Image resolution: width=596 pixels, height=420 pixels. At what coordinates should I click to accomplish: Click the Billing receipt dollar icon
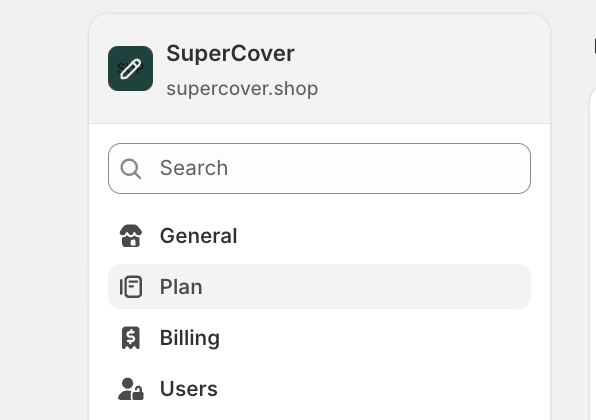131,338
